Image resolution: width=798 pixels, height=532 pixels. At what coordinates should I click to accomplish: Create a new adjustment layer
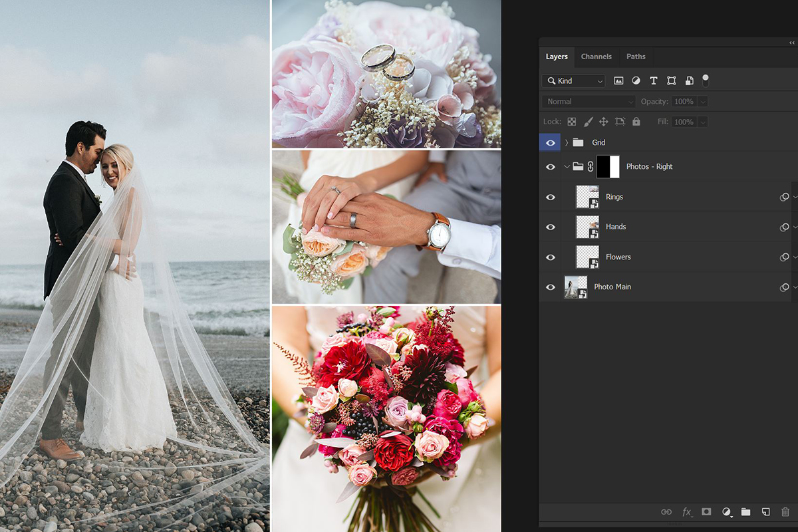click(x=726, y=511)
